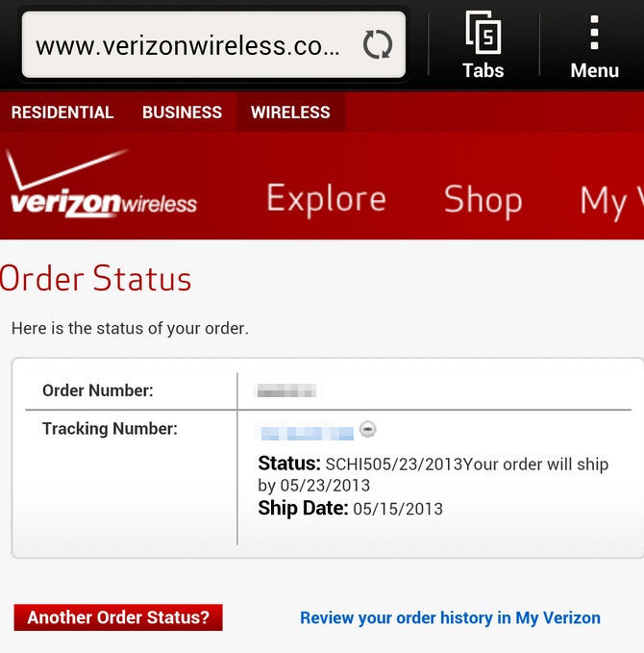Open the Explore navigation menu
Viewport: 644px width, 653px height.
(327, 199)
